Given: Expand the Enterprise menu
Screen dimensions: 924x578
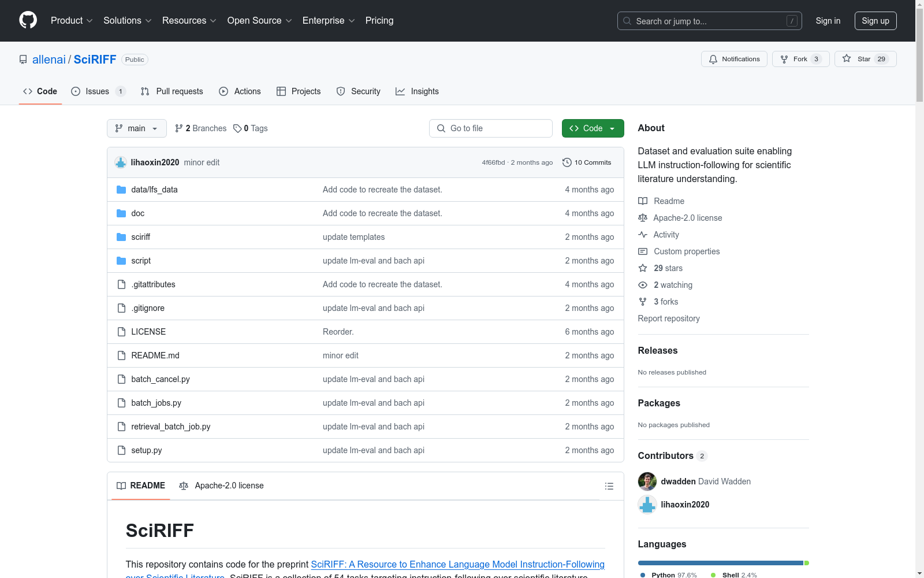Looking at the screenshot, I should pos(329,21).
